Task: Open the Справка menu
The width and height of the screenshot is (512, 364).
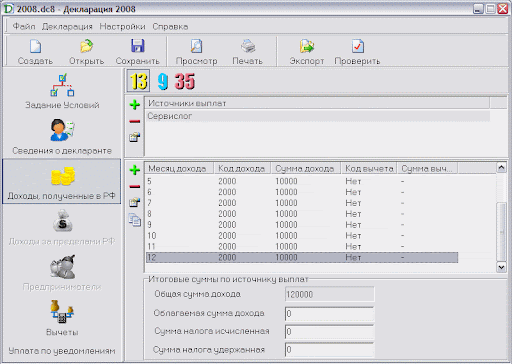Action: pos(170,26)
